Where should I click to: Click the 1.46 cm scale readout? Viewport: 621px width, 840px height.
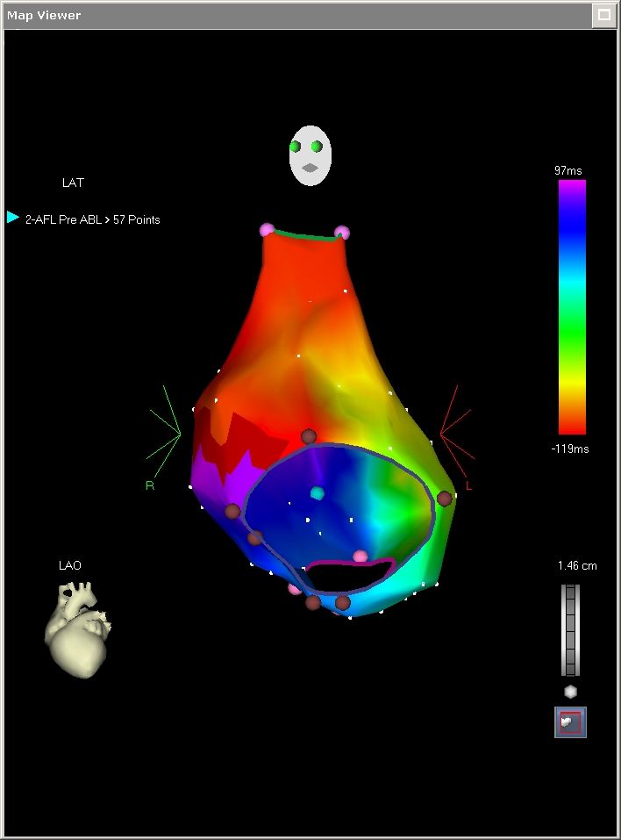click(x=577, y=566)
